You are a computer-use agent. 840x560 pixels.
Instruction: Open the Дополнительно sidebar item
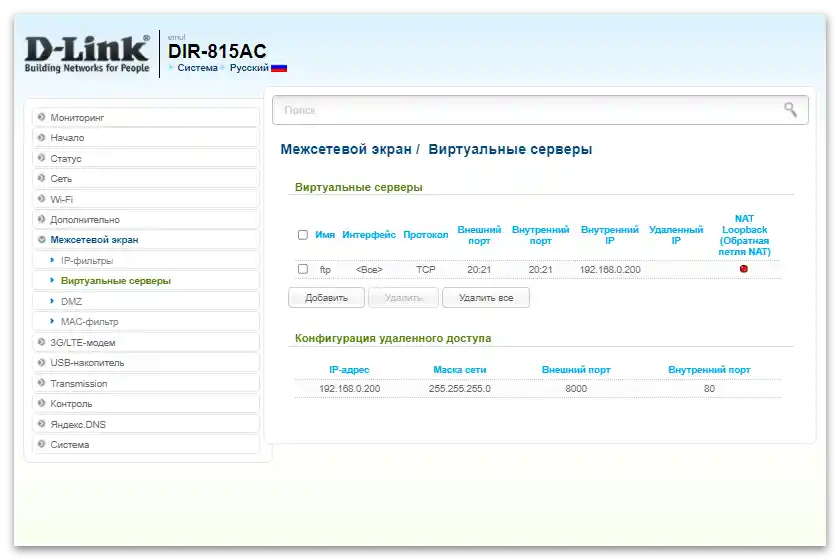pyautogui.click(x=146, y=219)
